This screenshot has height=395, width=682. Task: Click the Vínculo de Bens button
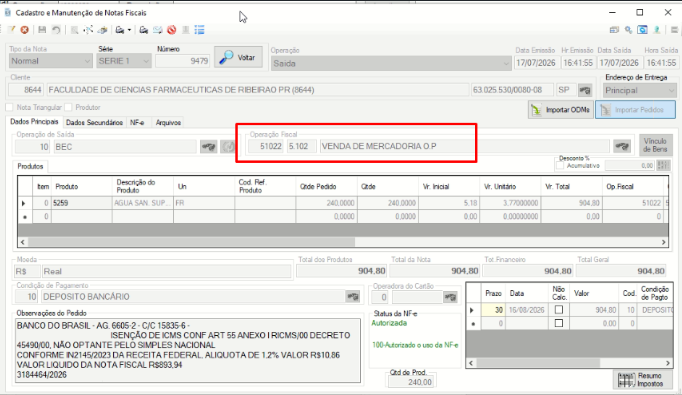tap(655, 145)
